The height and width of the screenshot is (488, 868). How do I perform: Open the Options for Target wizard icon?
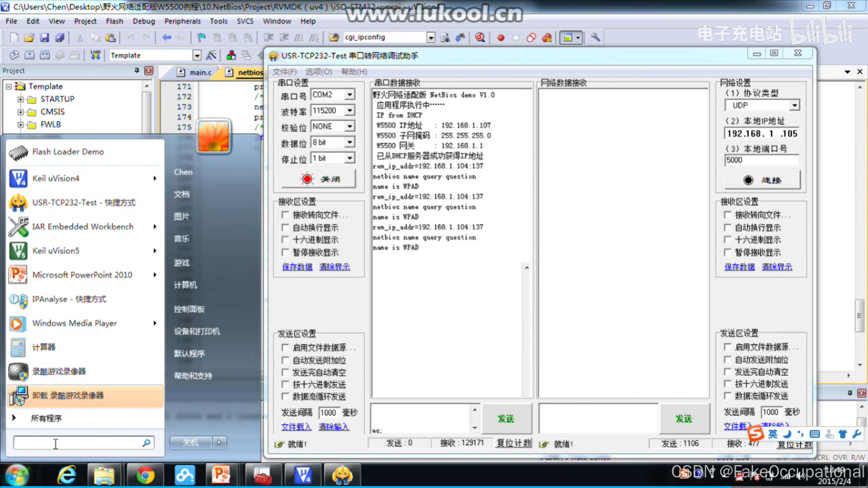coord(211,54)
